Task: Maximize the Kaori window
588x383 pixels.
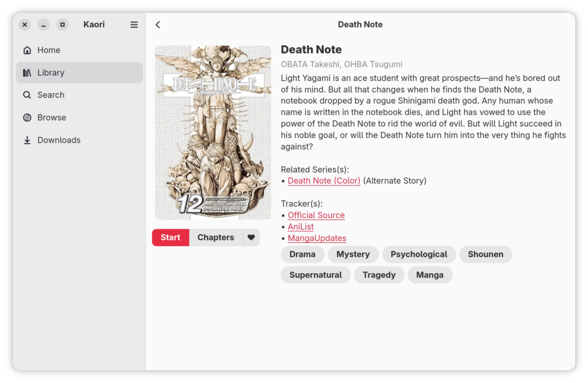Action: tap(63, 24)
